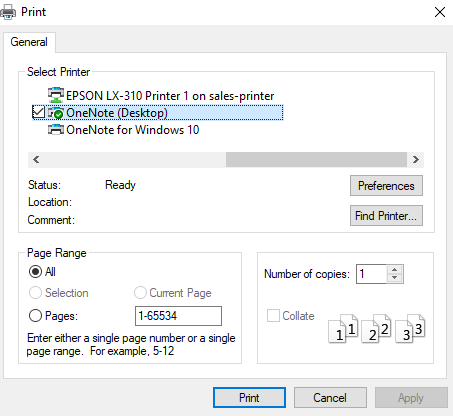
Task: Select the EPSON LX-310 printer icon
Action: coord(56,95)
